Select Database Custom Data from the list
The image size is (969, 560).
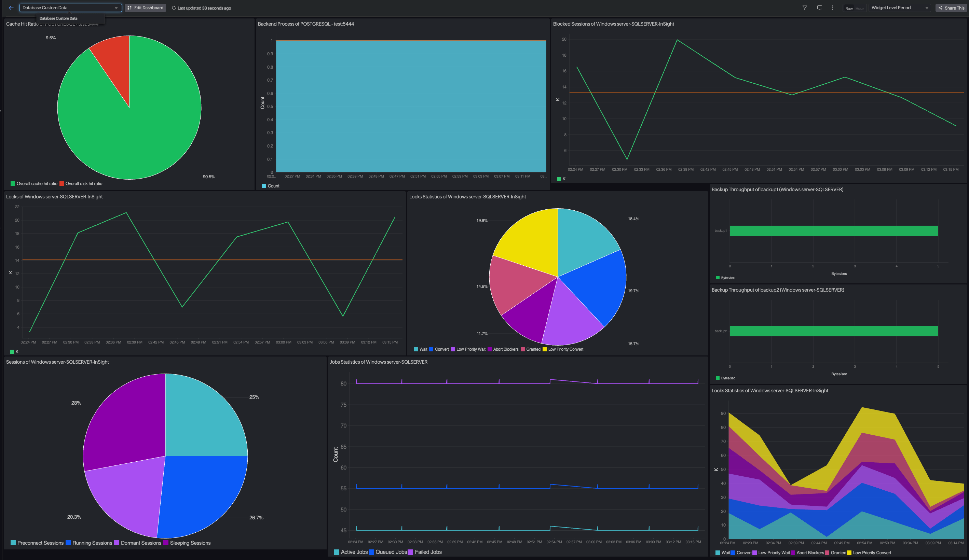pyautogui.click(x=58, y=18)
